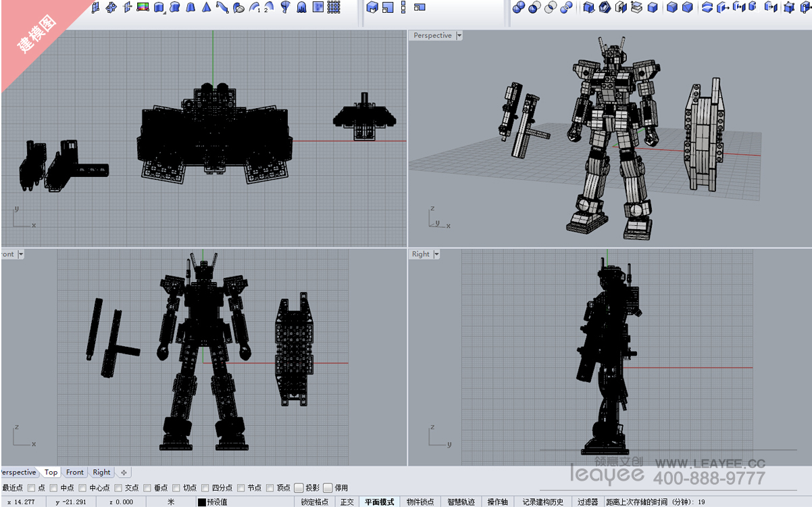Toggle 锁定格点 grid snap in status bar
This screenshot has width=812, height=507.
[x=315, y=502]
